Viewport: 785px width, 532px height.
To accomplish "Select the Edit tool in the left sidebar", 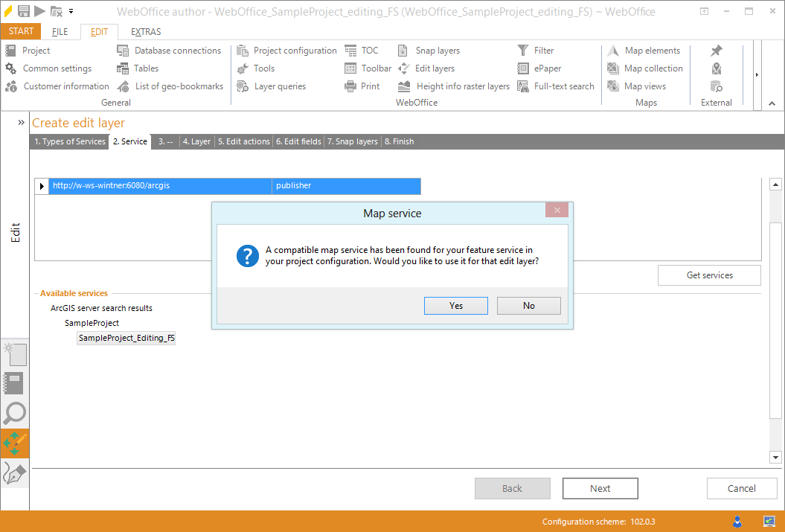I will [x=15, y=443].
